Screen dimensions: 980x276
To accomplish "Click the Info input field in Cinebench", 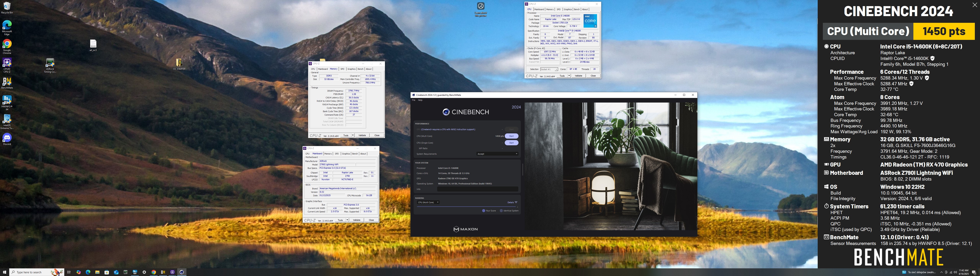I will pos(478,189).
